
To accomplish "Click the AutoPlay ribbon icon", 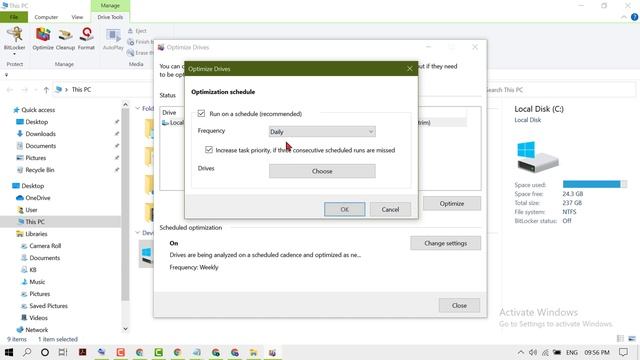I will click(113, 38).
